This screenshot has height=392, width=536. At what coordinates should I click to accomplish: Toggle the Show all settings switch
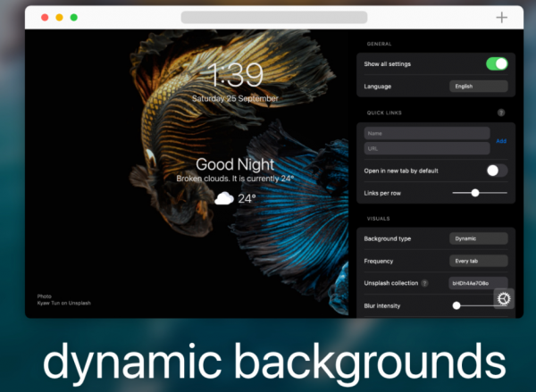tap(497, 64)
